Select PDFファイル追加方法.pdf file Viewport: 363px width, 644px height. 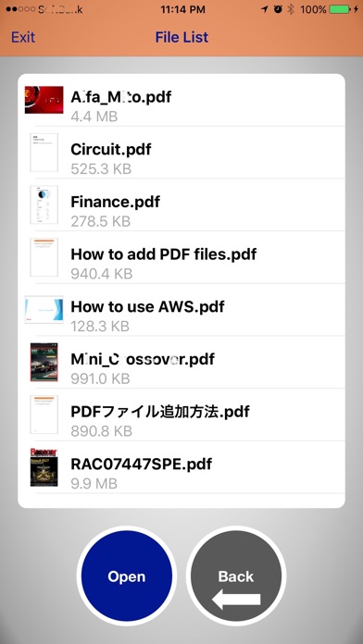181,415
